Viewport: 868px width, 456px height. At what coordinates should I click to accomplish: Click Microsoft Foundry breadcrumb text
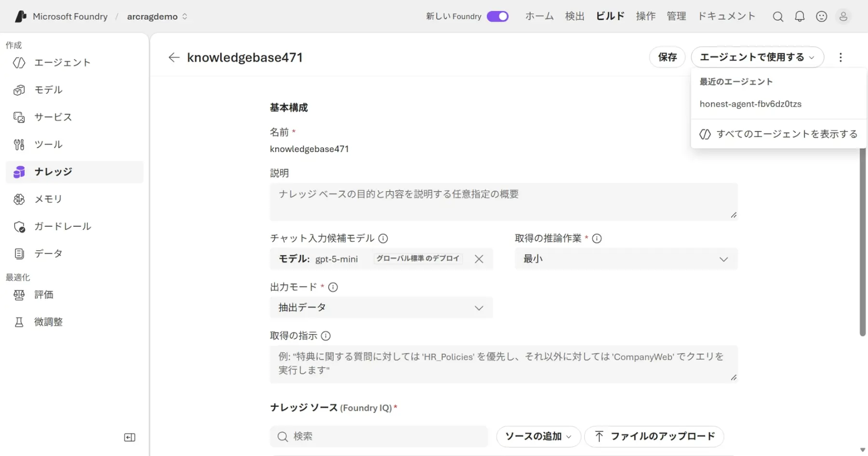(70, 16)
